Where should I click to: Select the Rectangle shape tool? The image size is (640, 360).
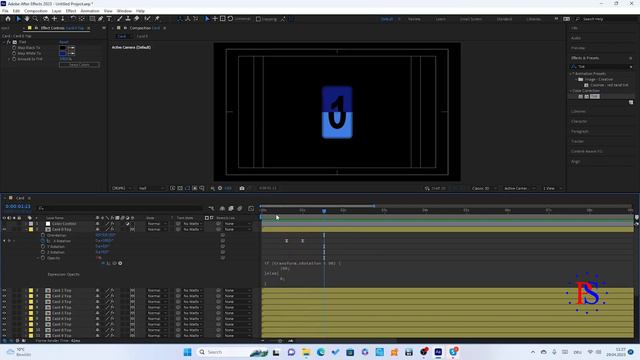point(92,19)
